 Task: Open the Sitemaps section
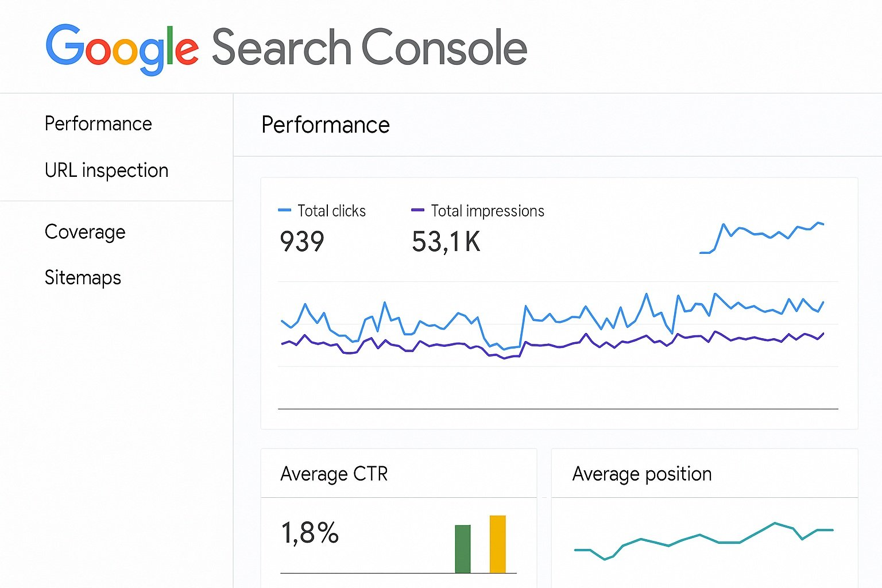coord(83,278)
